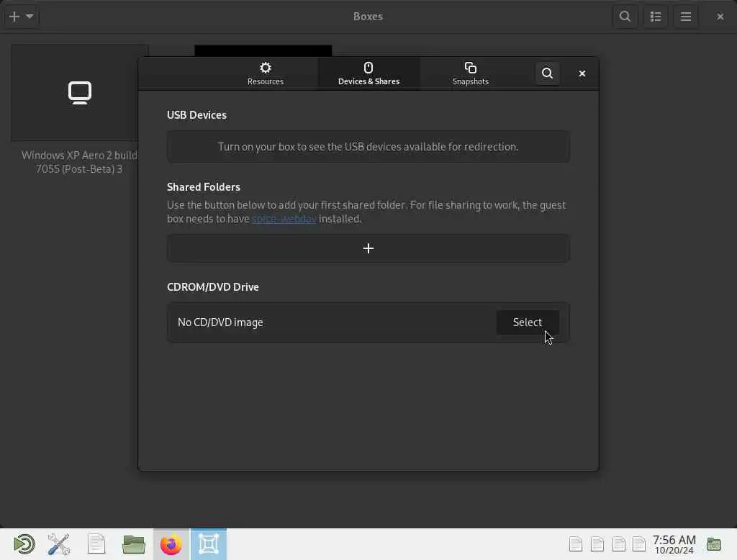Click the CDROM/DVD Drive heading
This screenshot has width=737, height=560.
pyautogui.click(x=213, y=287)
